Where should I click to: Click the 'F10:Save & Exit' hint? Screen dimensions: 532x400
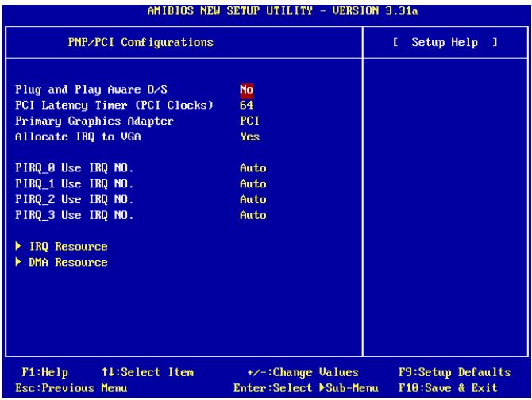point(448,388)
